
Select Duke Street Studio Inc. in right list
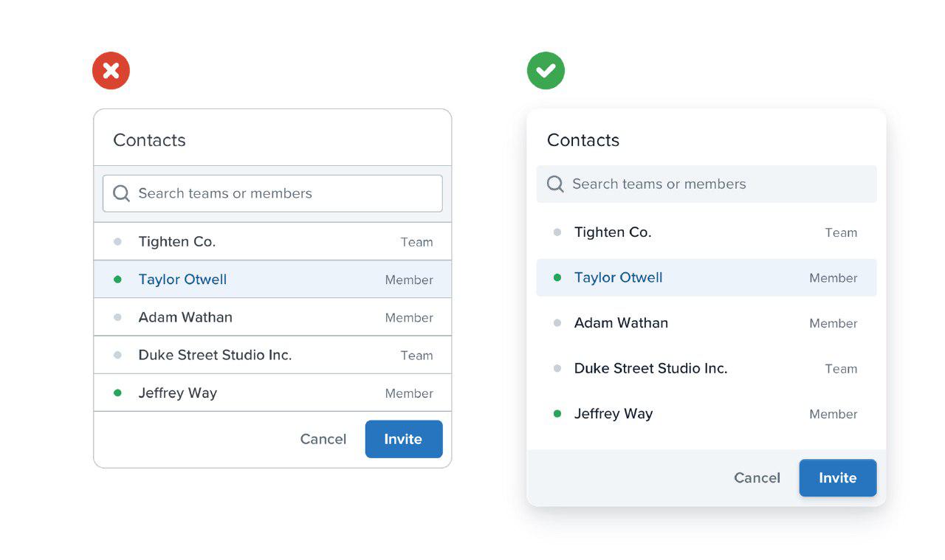[x=650, y=368]
